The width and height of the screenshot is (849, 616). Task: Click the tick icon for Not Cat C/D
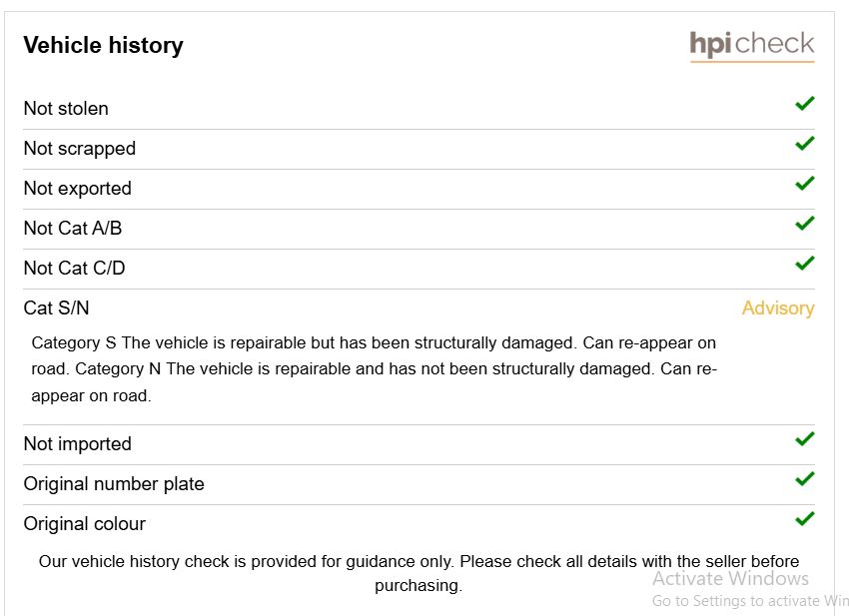click(805, 263)
